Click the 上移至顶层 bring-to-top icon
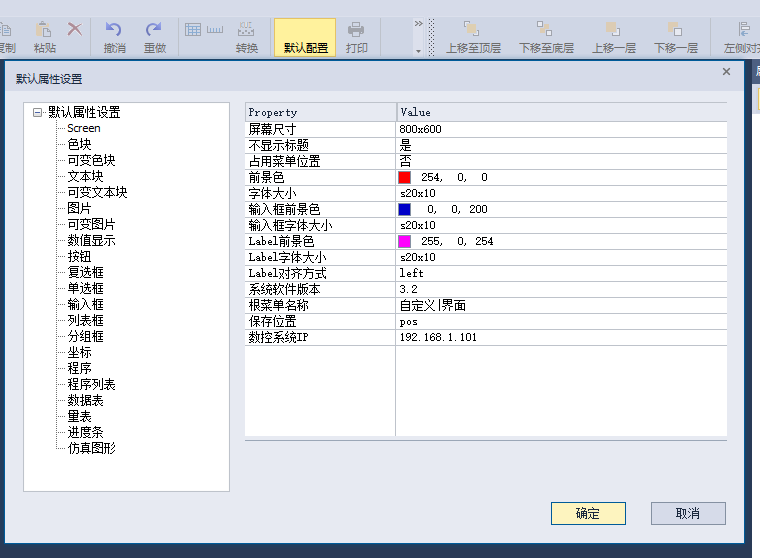The width and height of the screenshot is (760, 558). click(472, 29)
